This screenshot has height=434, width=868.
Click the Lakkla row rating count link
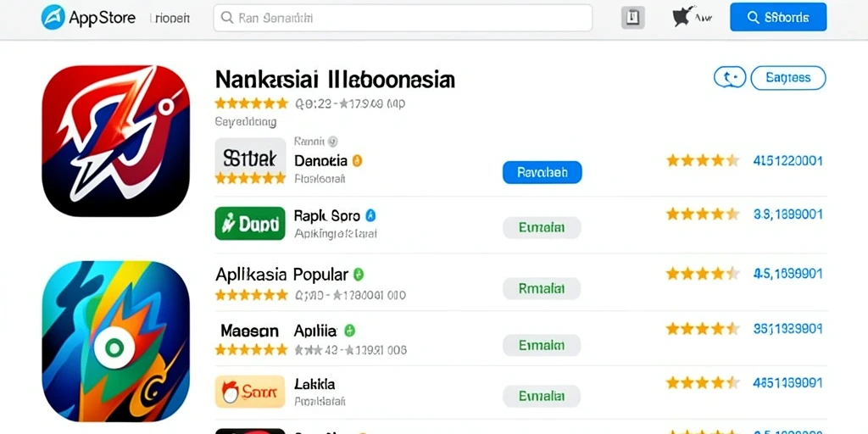coord(787,382)
